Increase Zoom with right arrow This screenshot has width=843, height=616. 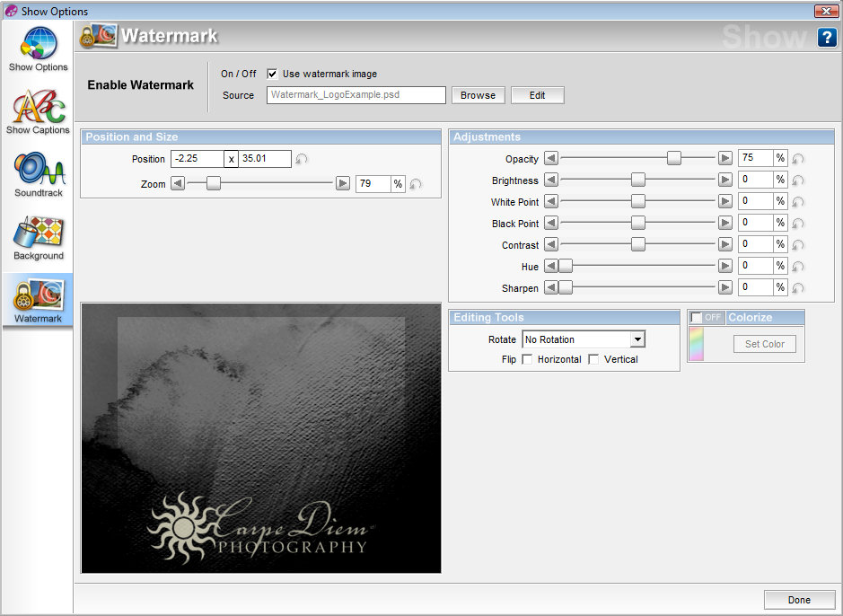(x=342, y=183)
